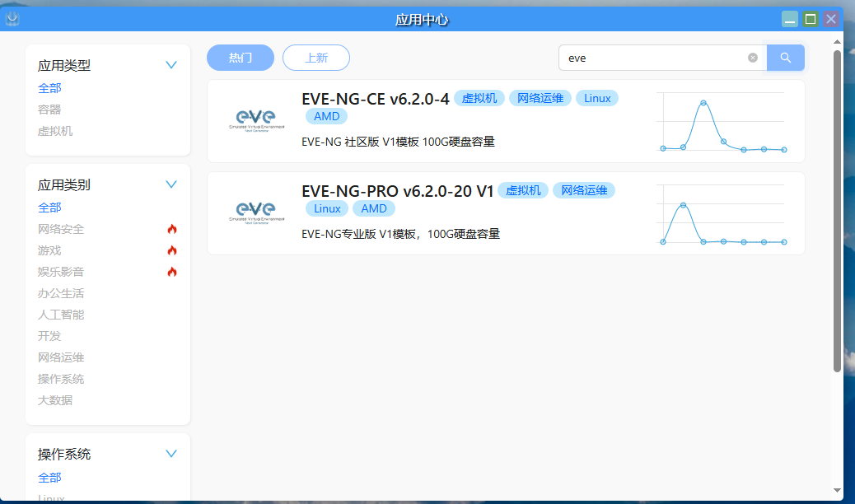
Task: Click the scrollbar down arrow
Action: (838, 491)
